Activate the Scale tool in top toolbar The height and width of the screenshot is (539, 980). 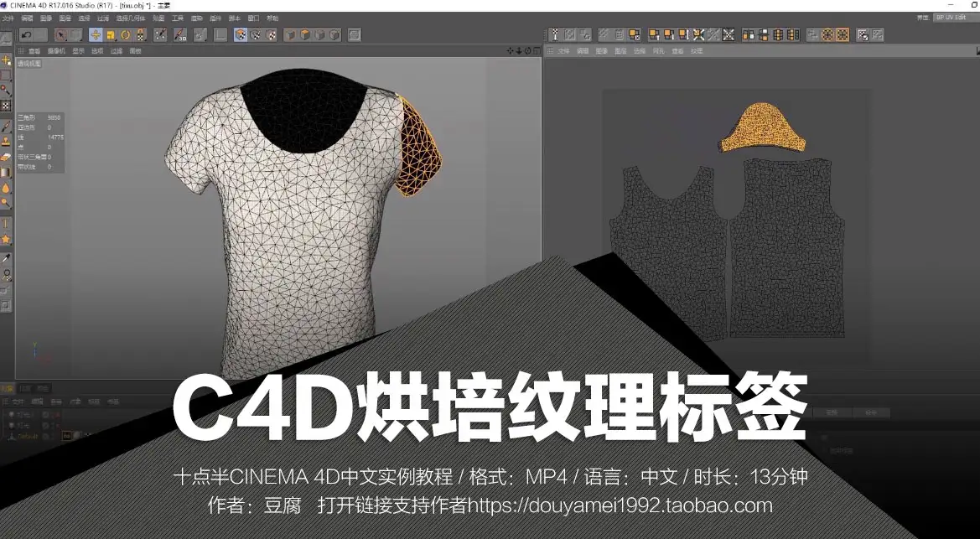(x=111, y=35)
